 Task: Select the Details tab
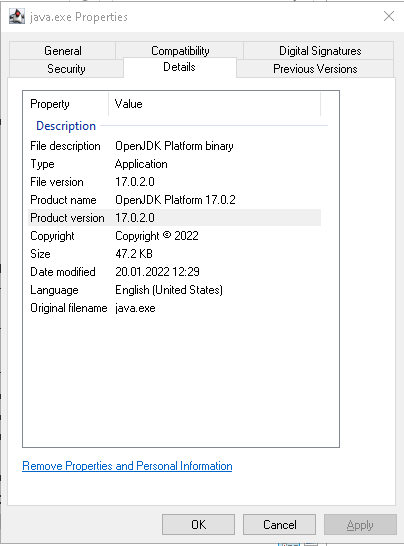coord(179,67)
